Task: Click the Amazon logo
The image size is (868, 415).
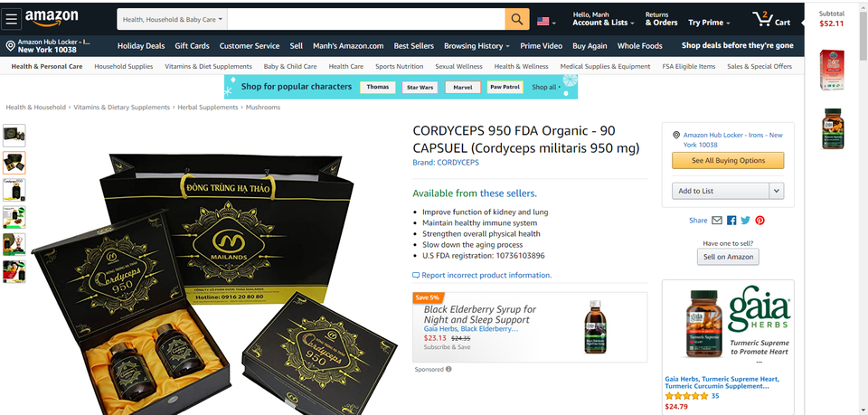Action: tap(52, 18)
